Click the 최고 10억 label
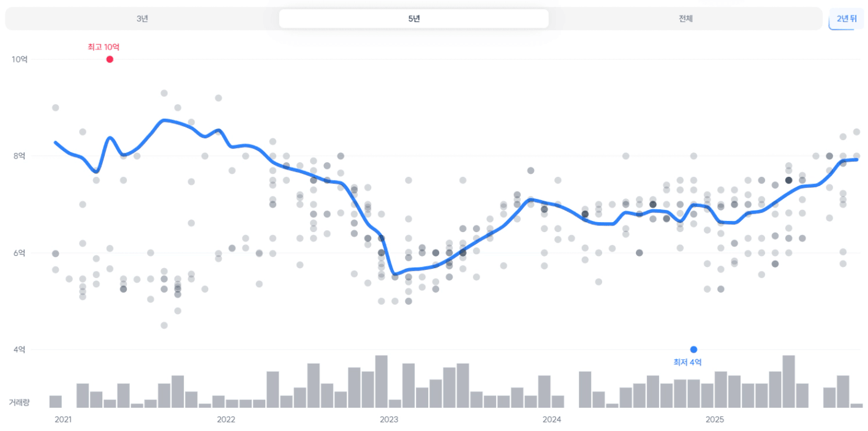 coord(104,47)
